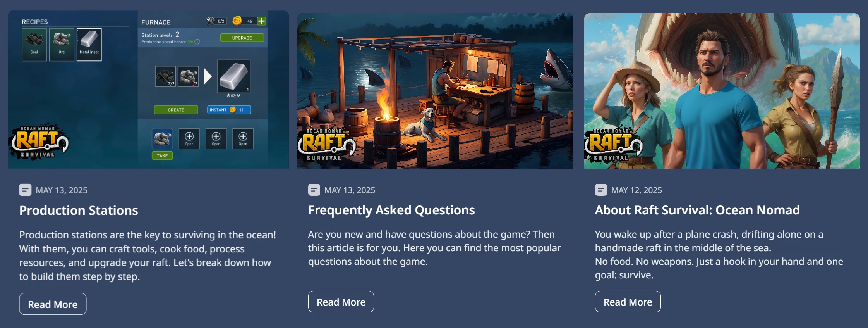Click the green plus coins icon

coord(262,21)
